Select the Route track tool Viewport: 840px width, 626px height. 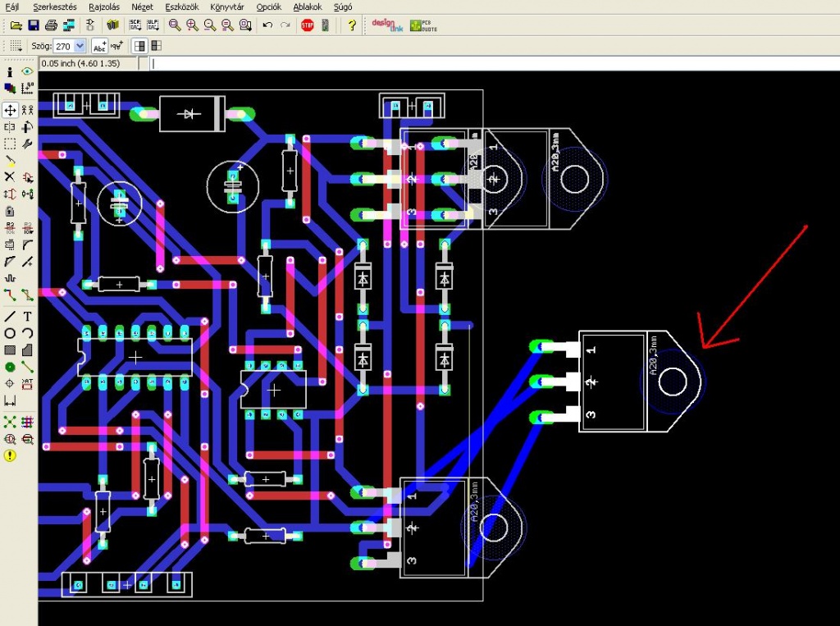(x=10, y=295)
